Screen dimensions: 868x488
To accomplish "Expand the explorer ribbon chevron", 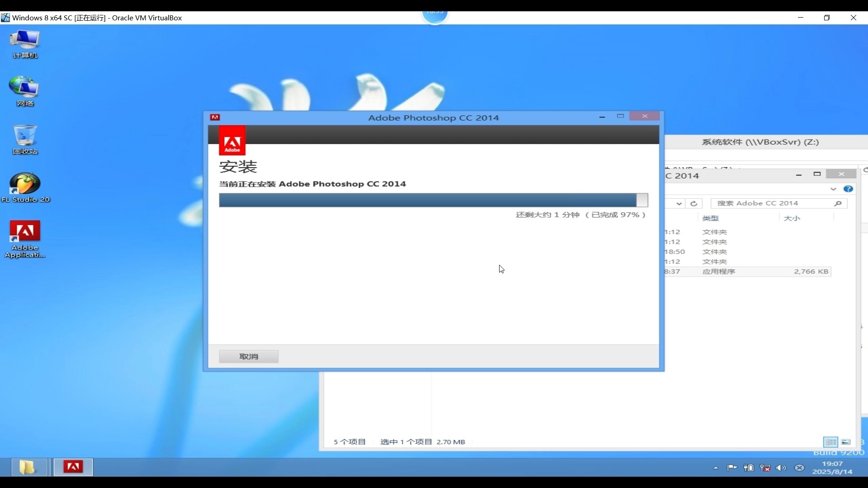I will coord(833,189).
